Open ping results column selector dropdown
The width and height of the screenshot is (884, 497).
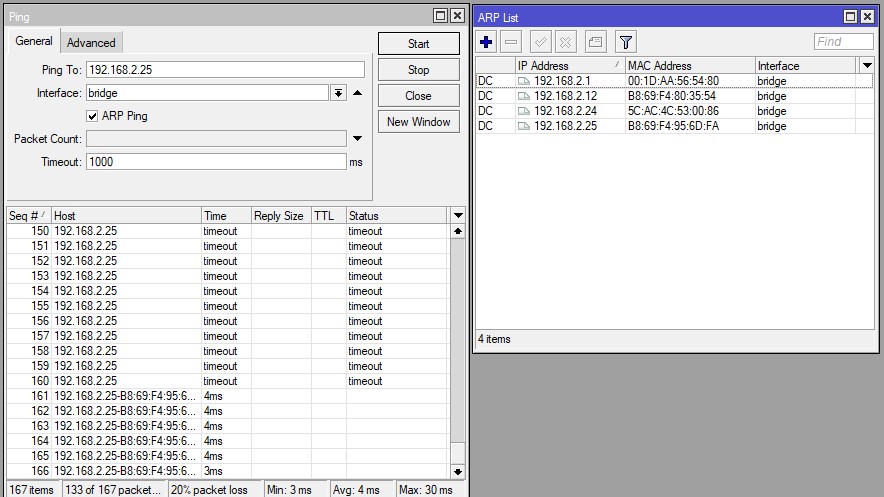tap(458, 215)
